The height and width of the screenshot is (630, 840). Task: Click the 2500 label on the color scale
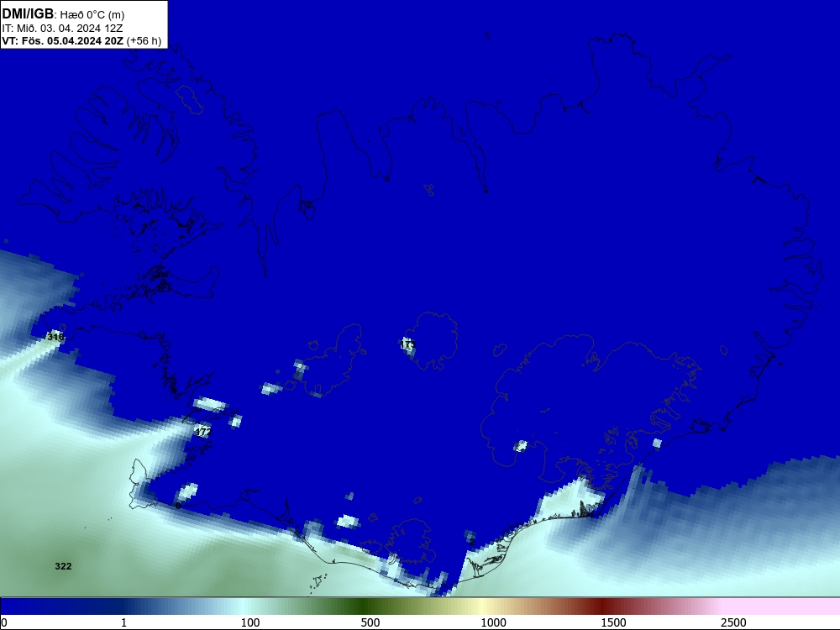point(733,622)
